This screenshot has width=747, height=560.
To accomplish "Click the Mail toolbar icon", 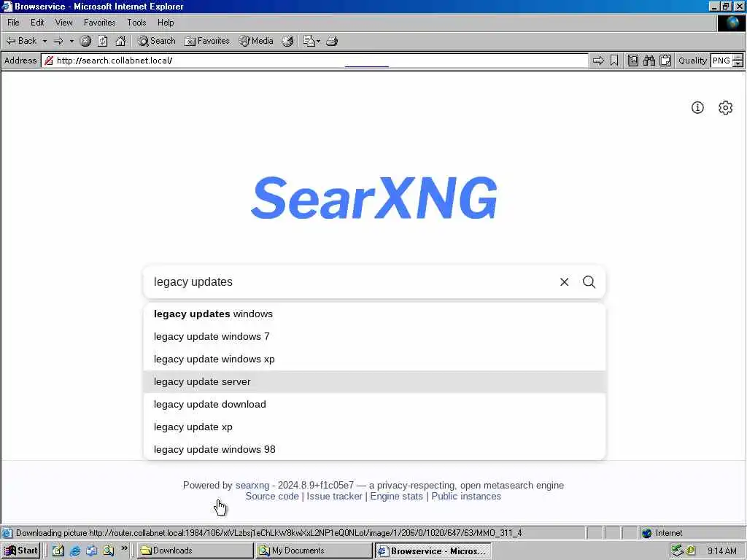I will point(309,41).
